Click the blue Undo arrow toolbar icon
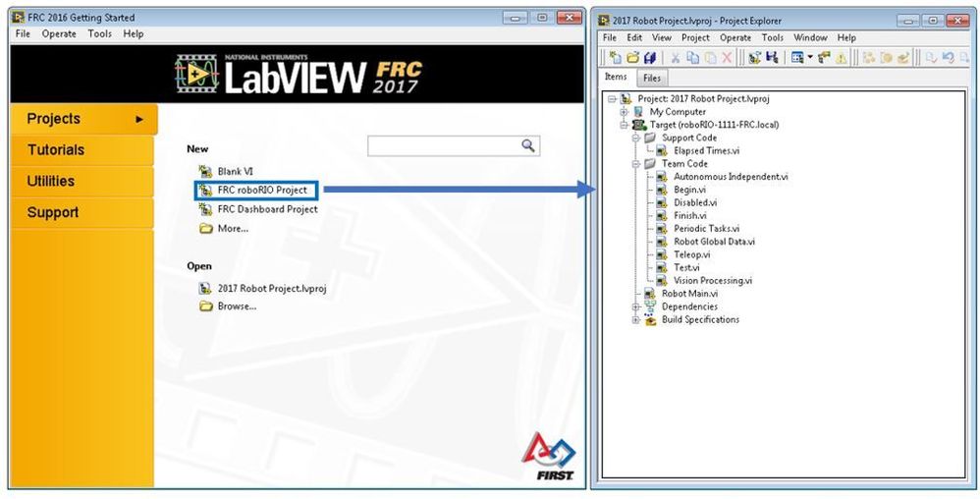This screenshot has width=980, height=499. click(x=949, y=58)
